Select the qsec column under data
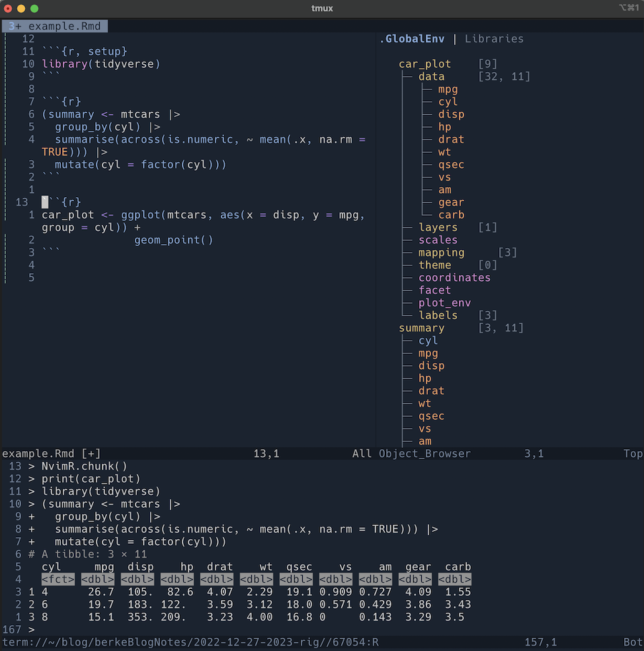The width and height of the screenshot is (644, 651). pyautogui.click(x=451, y=165)
